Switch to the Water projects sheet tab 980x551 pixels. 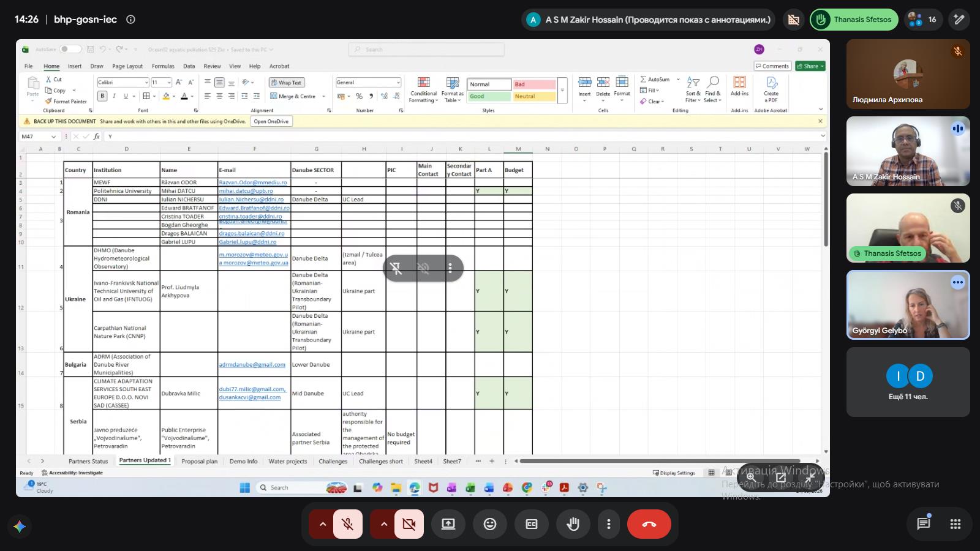288,461
